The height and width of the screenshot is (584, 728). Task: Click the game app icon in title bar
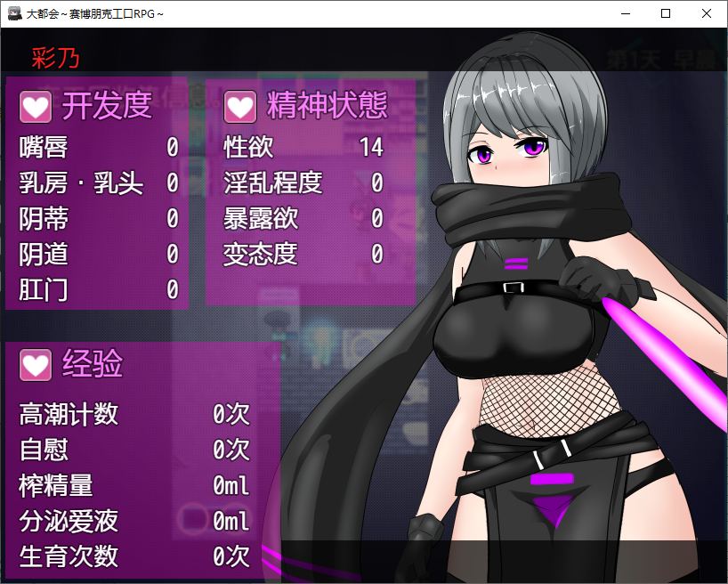click(14, 14)
